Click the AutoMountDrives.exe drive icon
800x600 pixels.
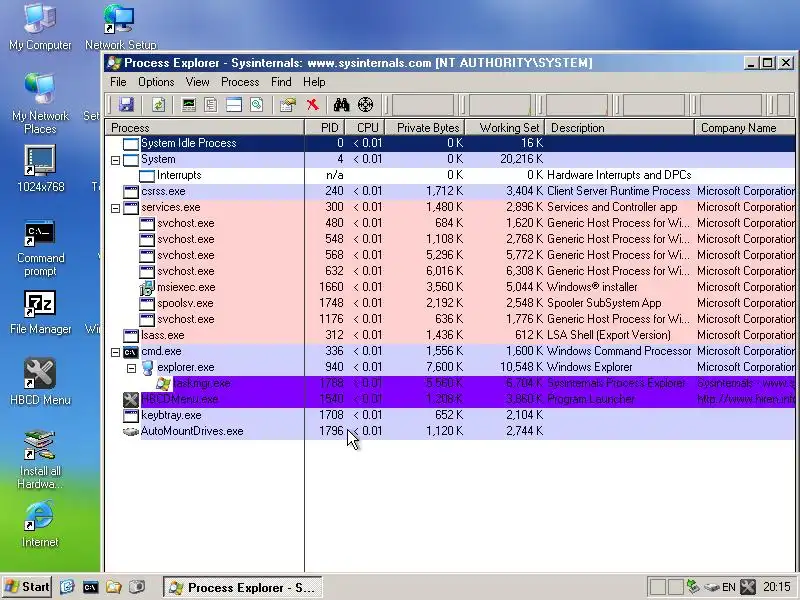(131, 432)
